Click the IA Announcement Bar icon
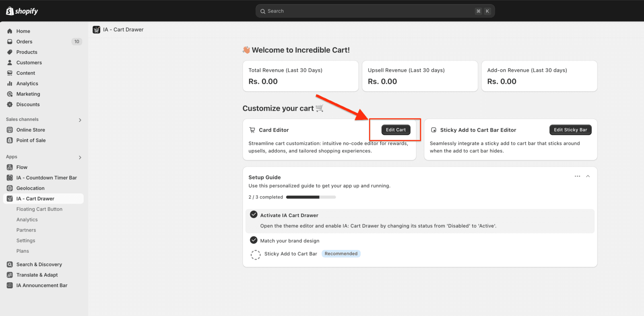The image size is (644, 316). click(x=10, y=285)
